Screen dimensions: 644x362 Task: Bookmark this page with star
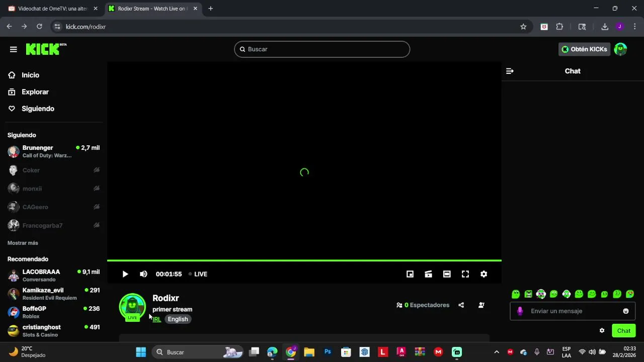pyautogui.click(x=523, y=27)
